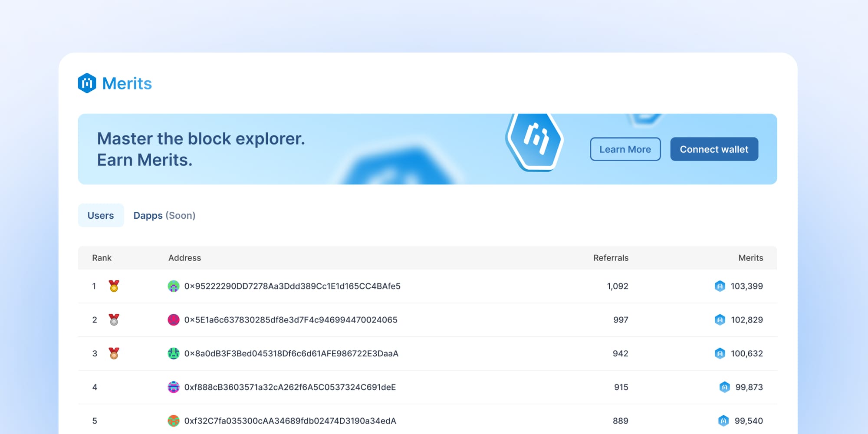Click the green avatar next to address 0x95222290
Screen dimensions: 868x434
pyautogui.click(x=174, y=286)
